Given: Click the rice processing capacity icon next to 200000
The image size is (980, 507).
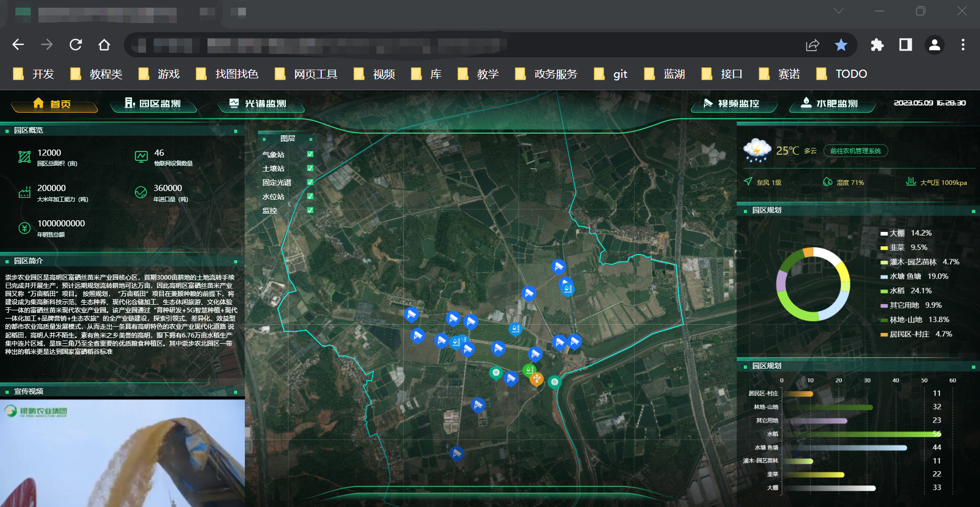Looking at the screenshot, I should [x=25, y=193].
